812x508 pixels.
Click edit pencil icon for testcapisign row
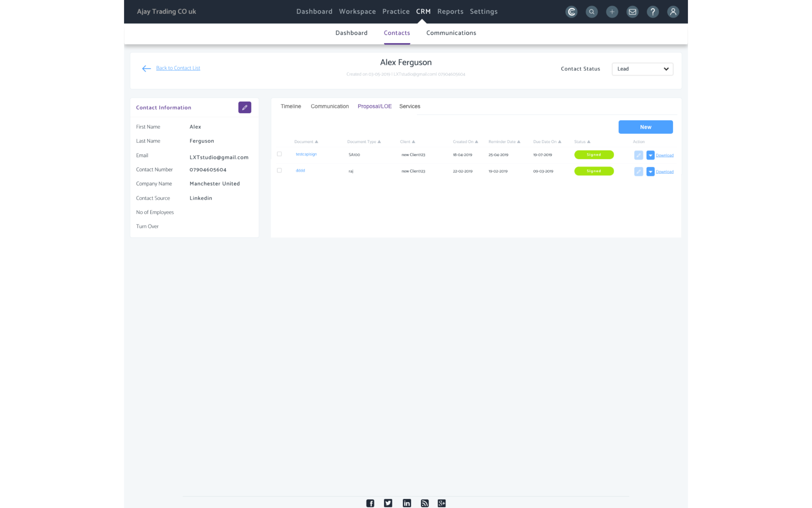click(639, 155)
